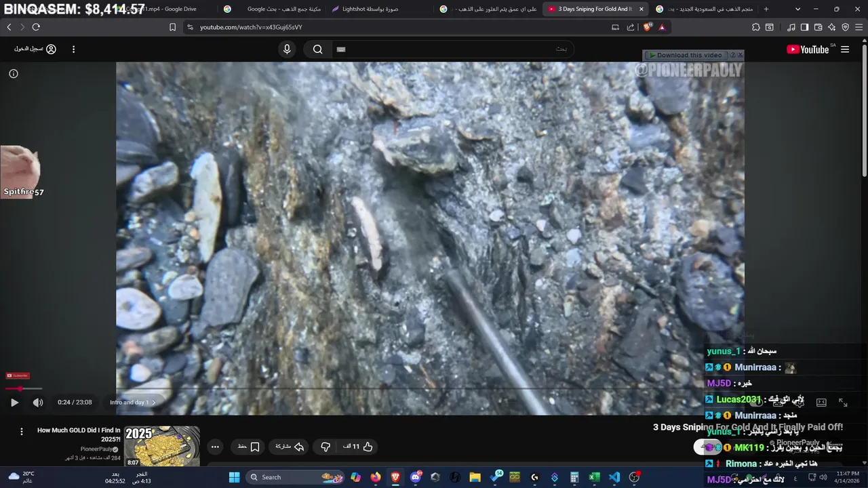This screenshot has height=488, width=868.
Task: Open Brave Rewards triangle icon
Action: pos(662,27)
